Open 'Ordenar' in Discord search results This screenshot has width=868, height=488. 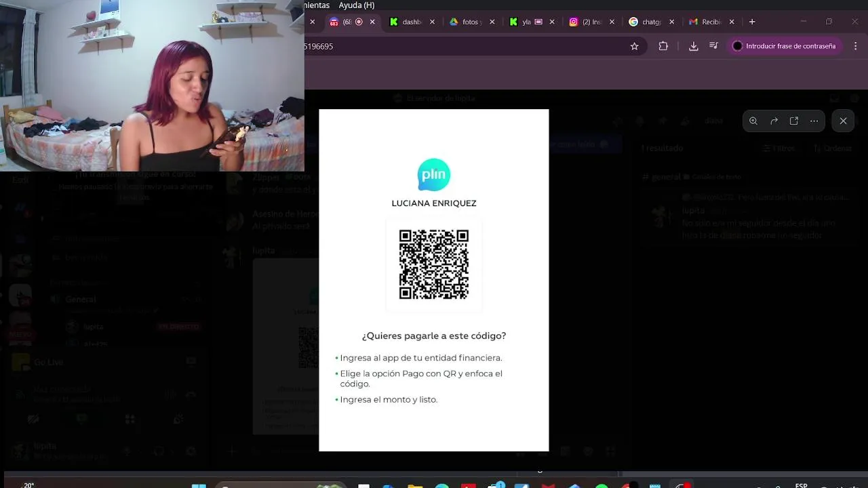(x=832, y=148)
